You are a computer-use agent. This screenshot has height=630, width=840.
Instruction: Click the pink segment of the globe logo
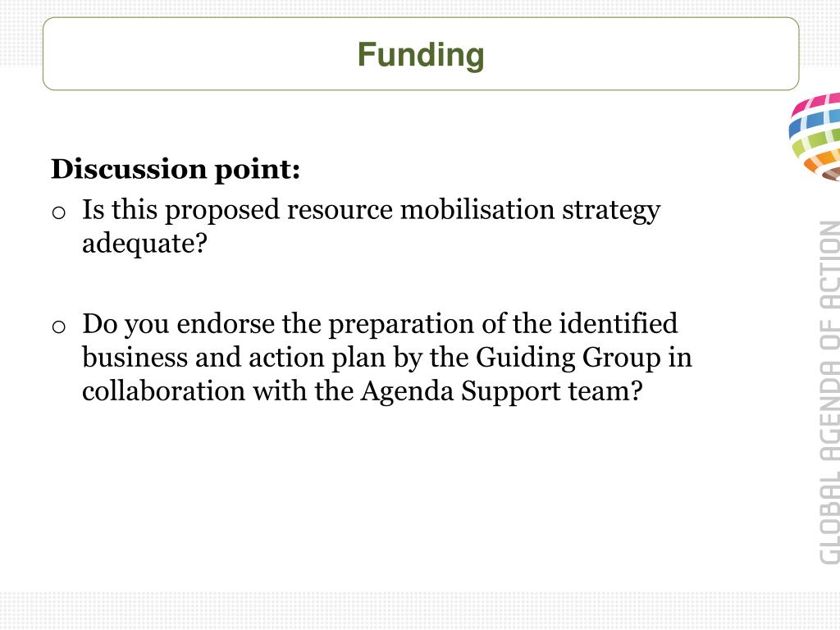click(818, 102)
